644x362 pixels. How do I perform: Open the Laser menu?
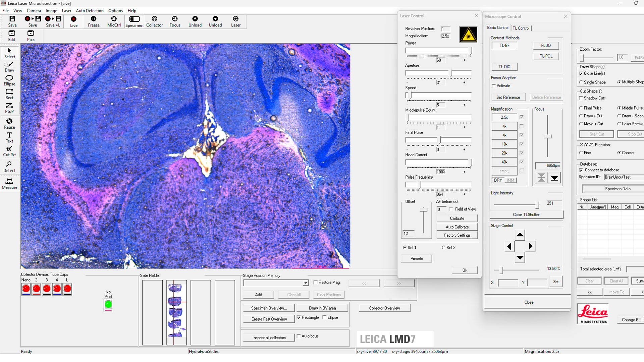pyautogui.click(x=66, y=11)
